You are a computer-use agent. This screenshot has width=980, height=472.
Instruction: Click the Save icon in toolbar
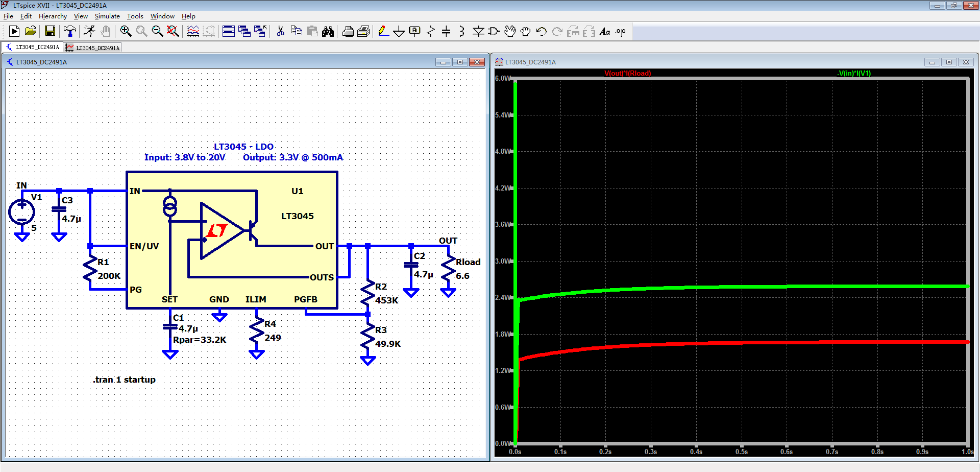[x=50, y=32]
